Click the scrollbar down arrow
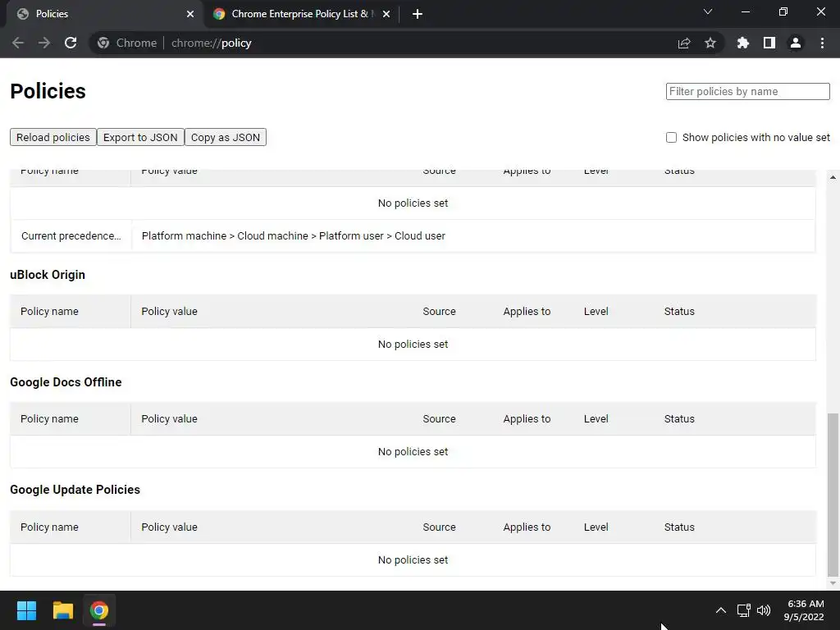840x630 pixels. pyautogui.click(x=833, y=583)
